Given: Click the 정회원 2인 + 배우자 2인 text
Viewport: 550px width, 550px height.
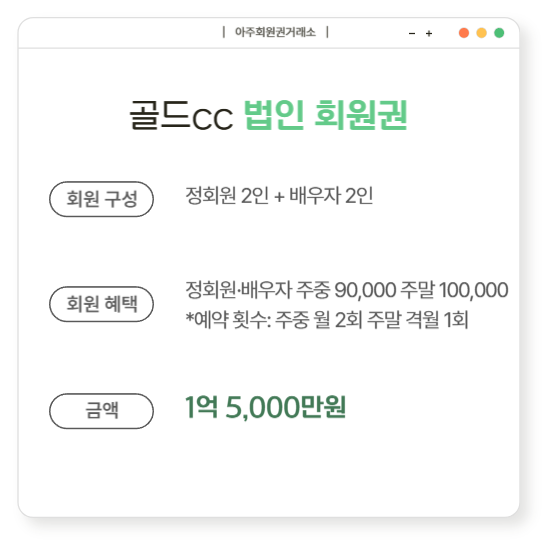Looking at the screenshot, I should 279,195.
